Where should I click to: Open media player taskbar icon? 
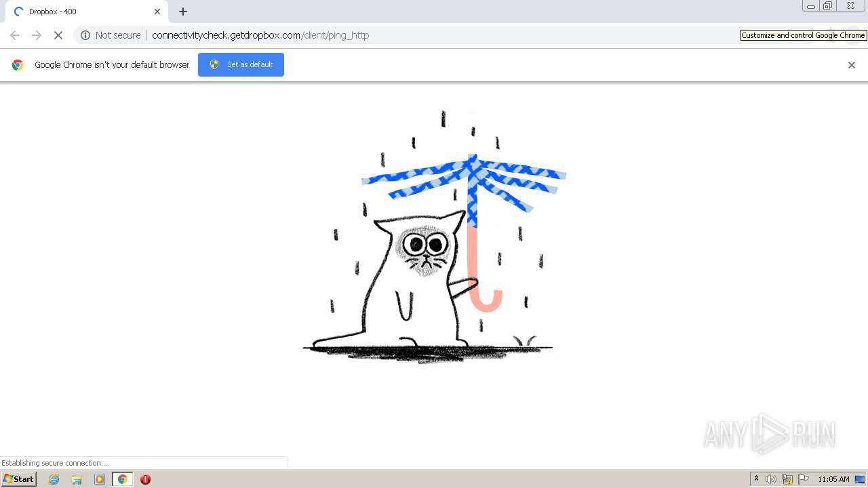tap(100, 479)
